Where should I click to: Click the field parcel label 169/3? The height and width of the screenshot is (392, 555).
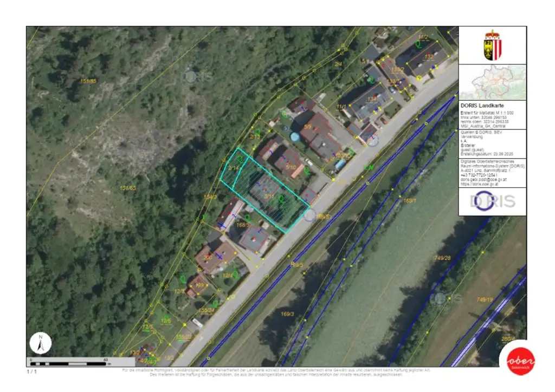(287, 314)
